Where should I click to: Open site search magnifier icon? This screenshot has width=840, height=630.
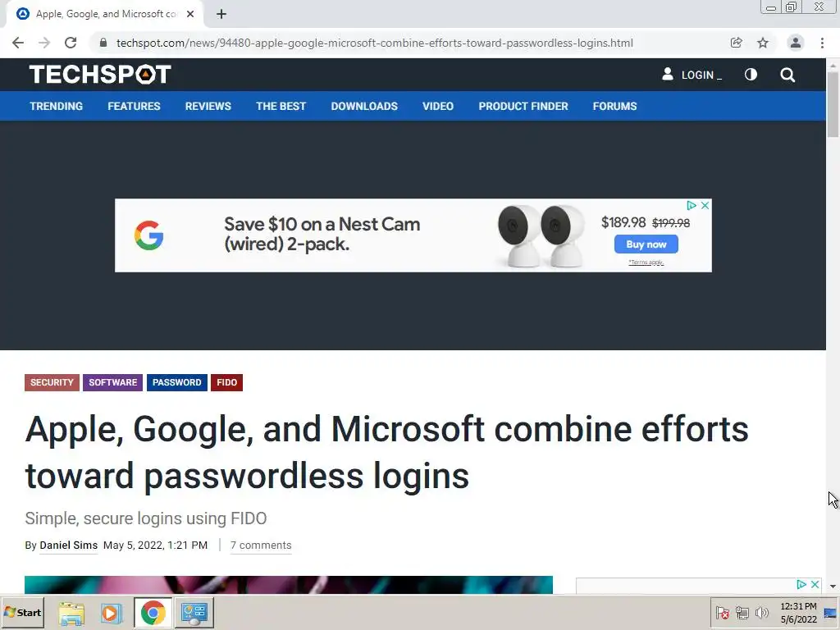click(787, 75)
